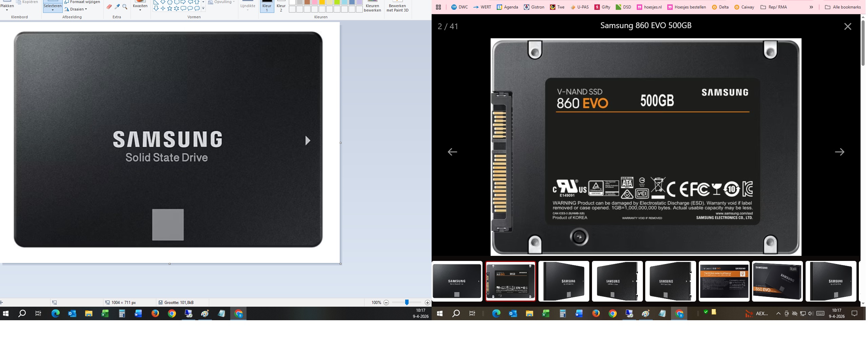The width and height of the screenshot is (868, 347).
Task: Choose the four-point star shape
Action: pyautogui.click(x=163, y=8)
